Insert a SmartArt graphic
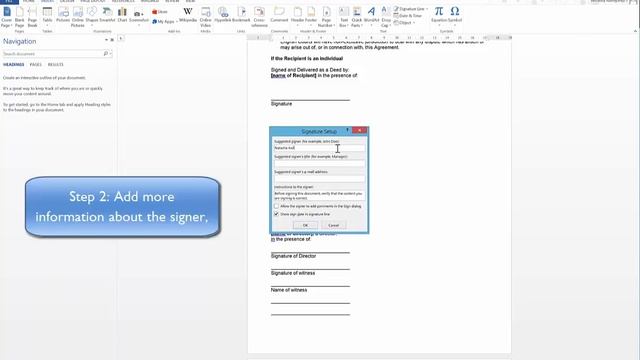Viewport: 640px width, 360px height. click(107, 15)
